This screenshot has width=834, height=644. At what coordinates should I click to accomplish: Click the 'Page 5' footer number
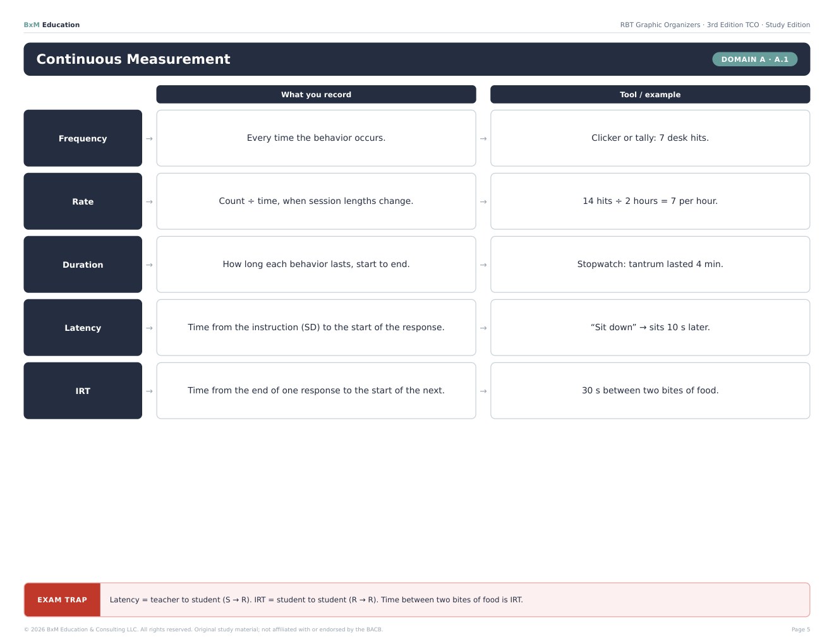click(x=801, y=629)
